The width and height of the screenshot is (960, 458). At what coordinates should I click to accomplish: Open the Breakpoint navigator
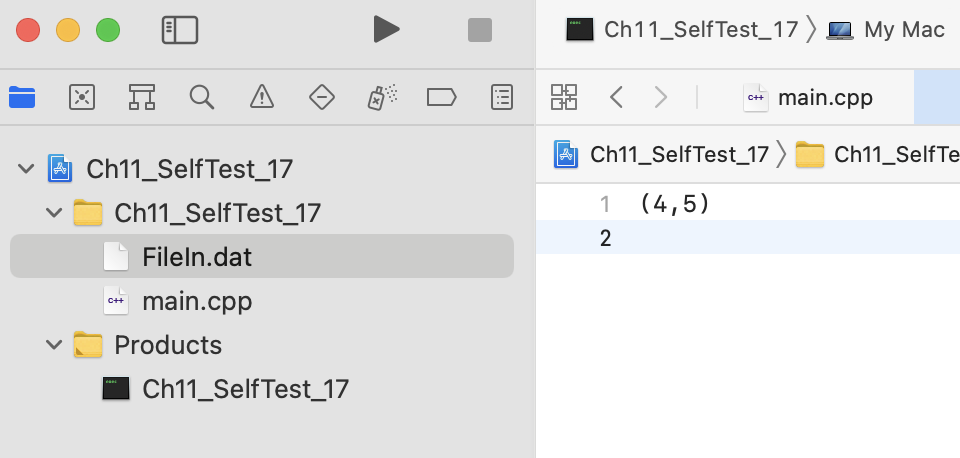(x=441, y=97)
